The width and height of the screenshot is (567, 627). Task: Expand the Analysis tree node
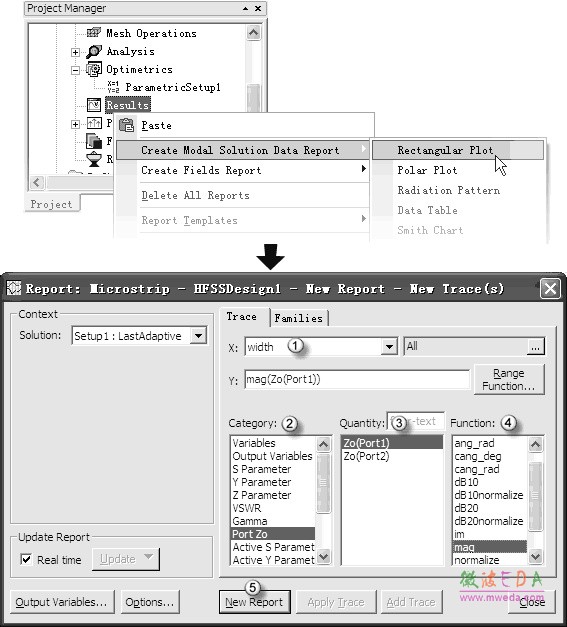pos(75,52)
